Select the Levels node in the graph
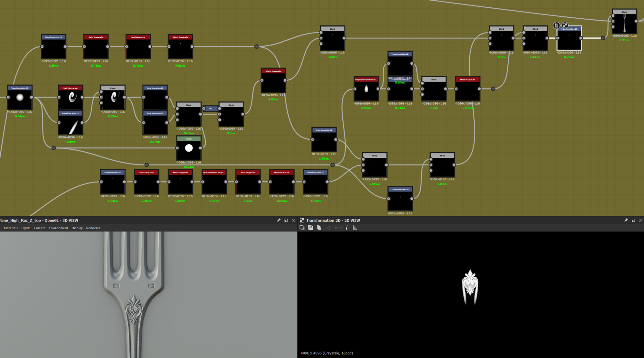644x358 pixels. point(189,148)
